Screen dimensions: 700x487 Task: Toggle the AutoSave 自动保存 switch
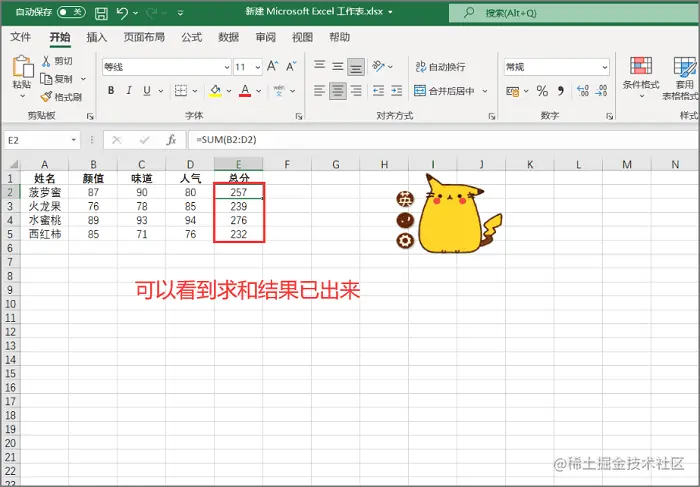tap(71, 12)
